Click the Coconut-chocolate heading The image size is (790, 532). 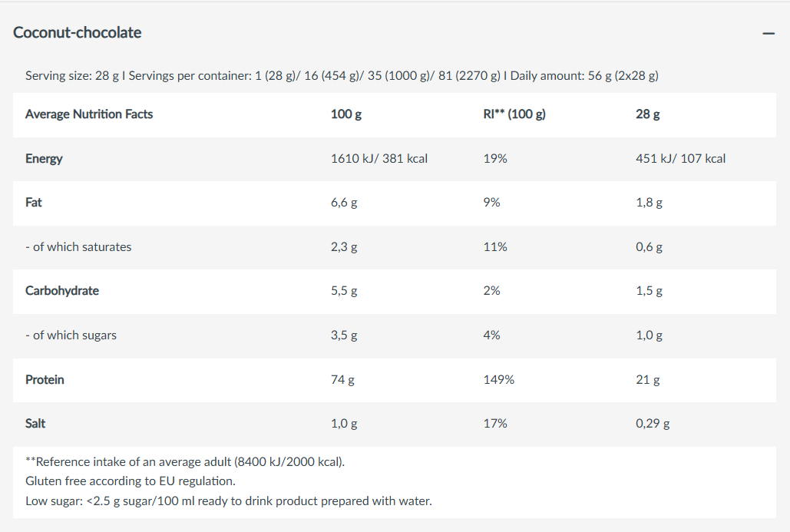[78, 32]
